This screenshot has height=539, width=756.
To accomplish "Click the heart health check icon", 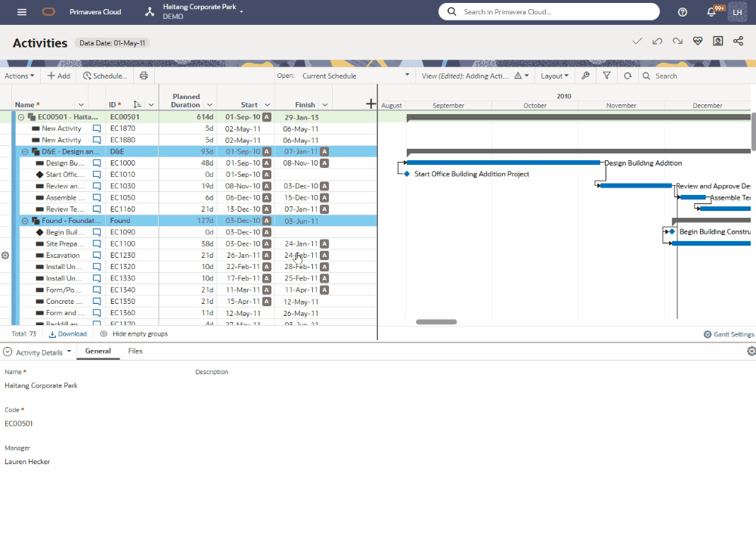I will coord(698,42).
